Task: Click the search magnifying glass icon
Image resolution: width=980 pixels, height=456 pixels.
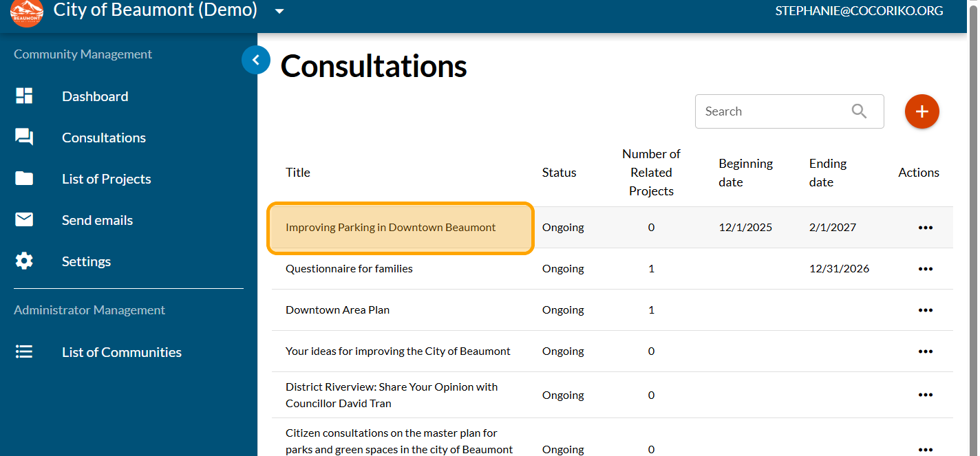Action: pyautogui.click(x=859, y=111)
